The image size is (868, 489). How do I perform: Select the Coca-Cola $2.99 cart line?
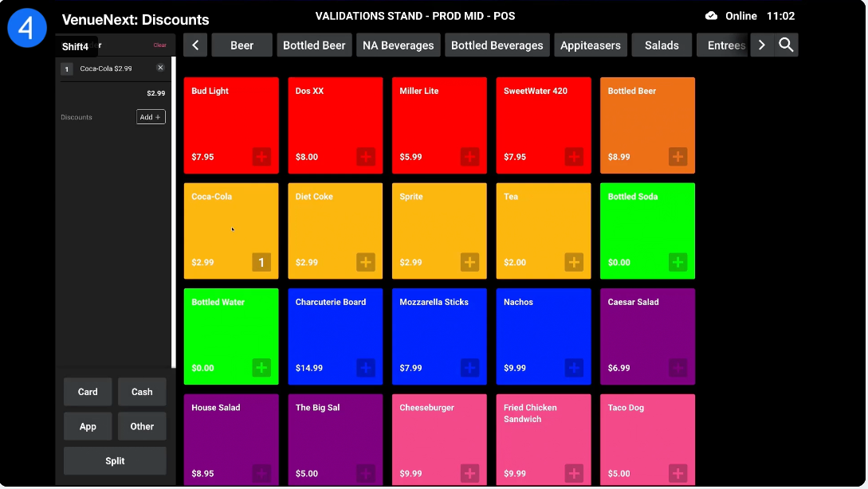click(x=113, y=68)
